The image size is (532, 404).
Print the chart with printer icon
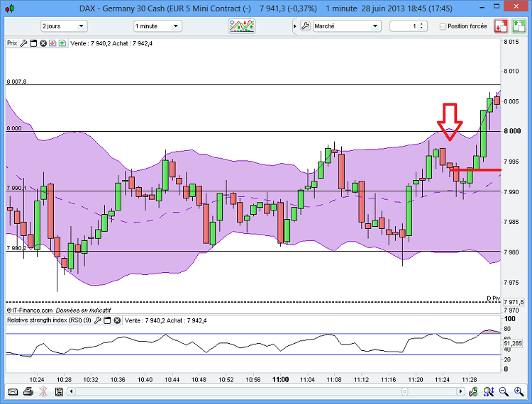[28, 392]
